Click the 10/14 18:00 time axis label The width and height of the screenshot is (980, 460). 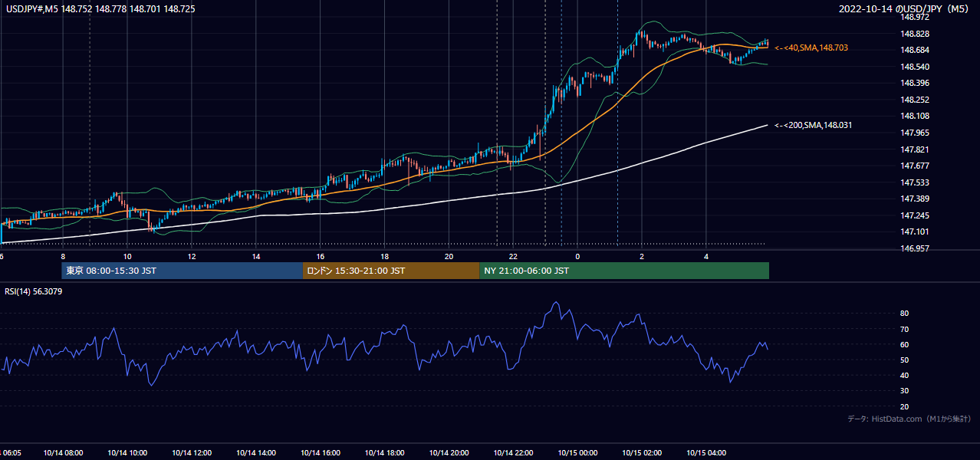click(x=384, y=453)
